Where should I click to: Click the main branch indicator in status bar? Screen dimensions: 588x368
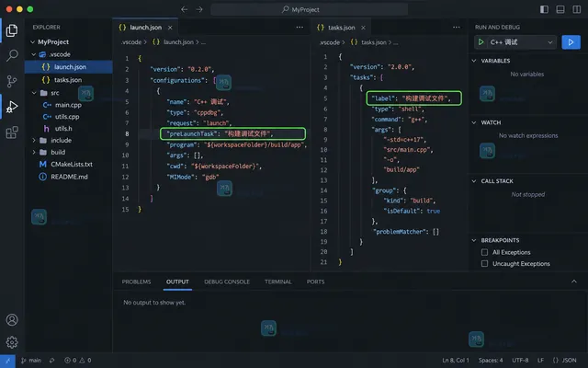(31, 361)
